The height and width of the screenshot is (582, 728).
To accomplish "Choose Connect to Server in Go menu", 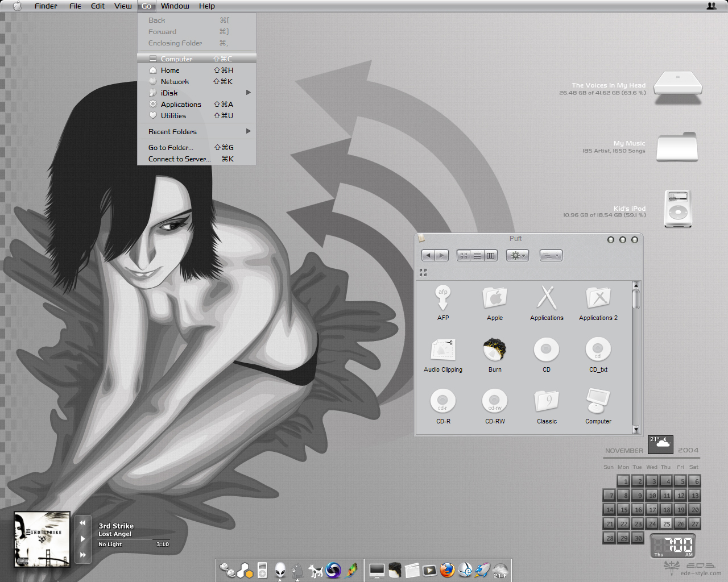I will tap(197, 159).
